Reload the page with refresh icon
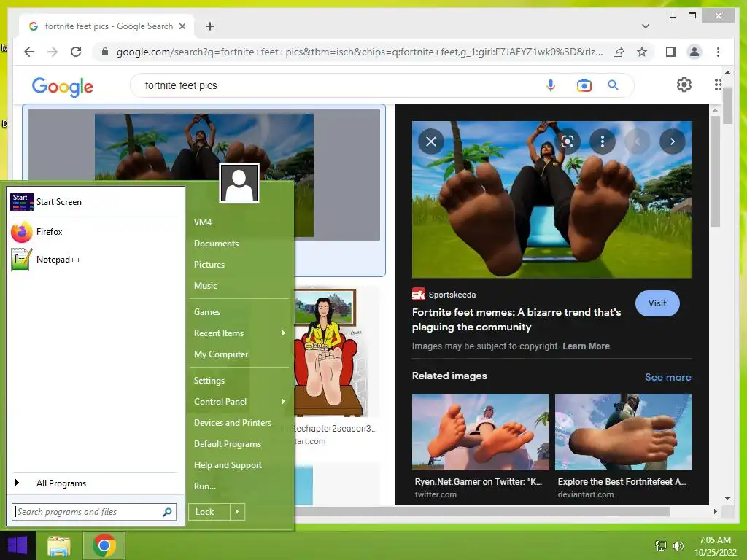 click(x=76, y=52)
